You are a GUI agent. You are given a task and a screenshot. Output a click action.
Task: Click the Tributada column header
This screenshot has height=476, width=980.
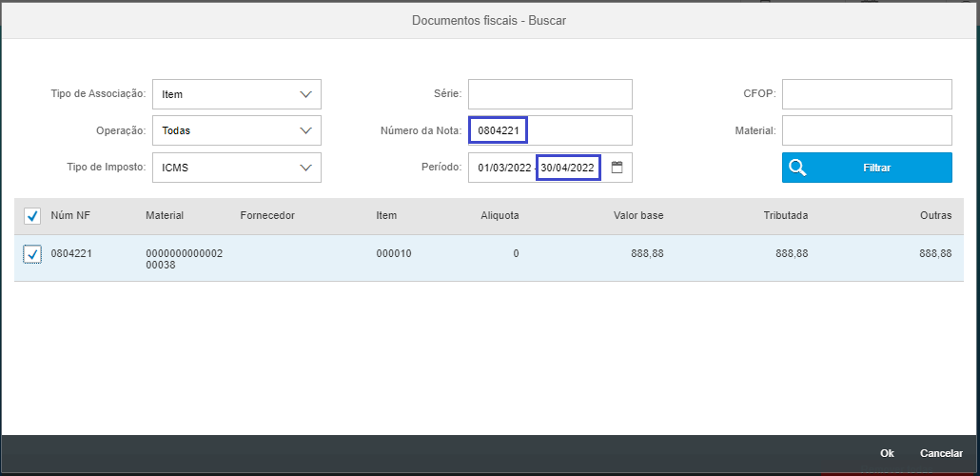786,215
